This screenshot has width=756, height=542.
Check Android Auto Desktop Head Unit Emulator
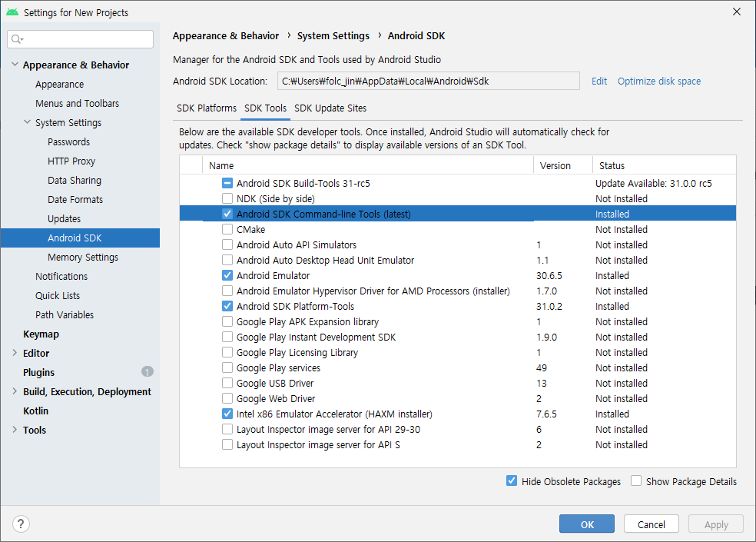point(227,260)
